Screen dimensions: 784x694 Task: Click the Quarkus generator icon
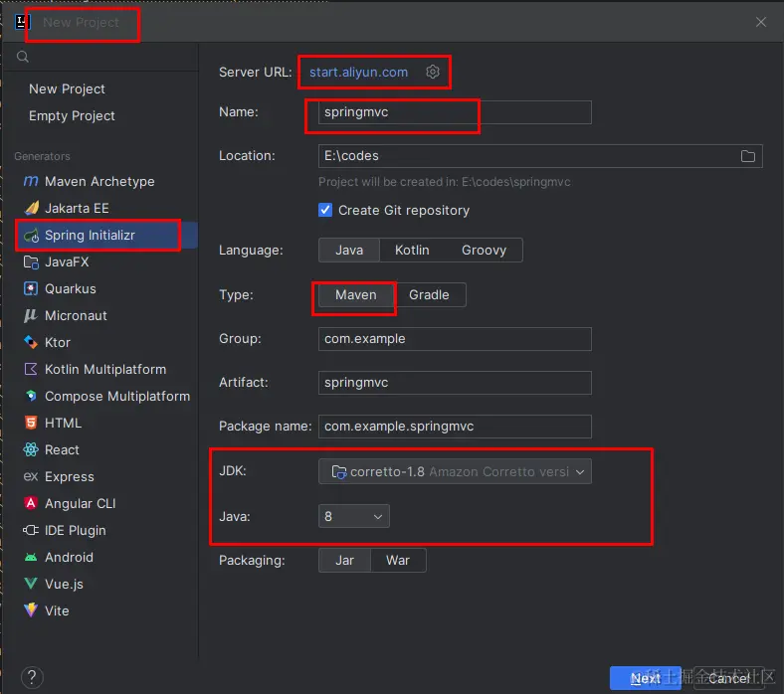31,288
